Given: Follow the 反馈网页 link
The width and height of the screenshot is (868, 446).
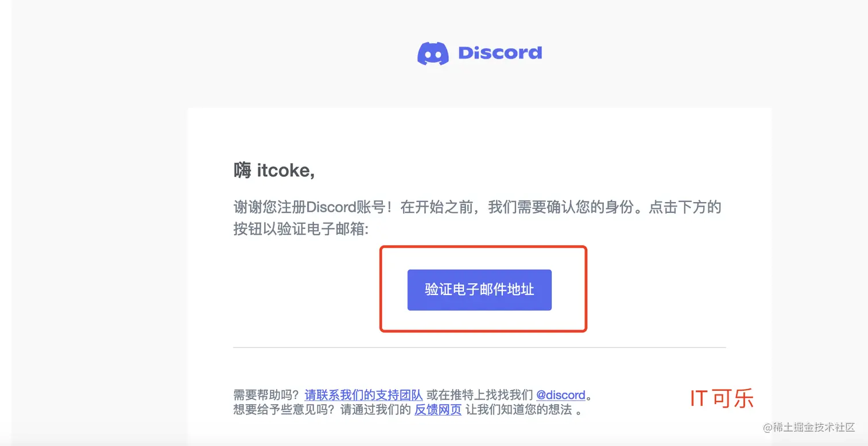Looking at the screenshot, I should (438, 410).
